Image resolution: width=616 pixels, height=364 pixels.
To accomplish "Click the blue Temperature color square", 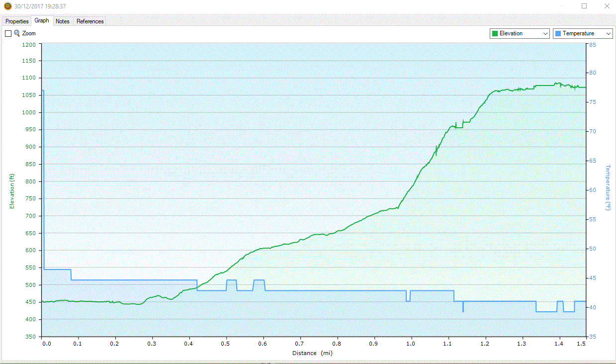I will pos(558,33).
